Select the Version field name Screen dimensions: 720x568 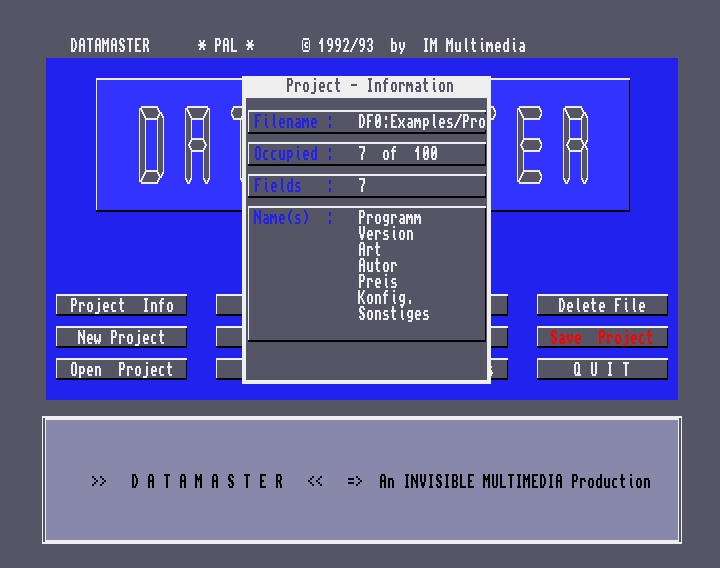point(385,234)
